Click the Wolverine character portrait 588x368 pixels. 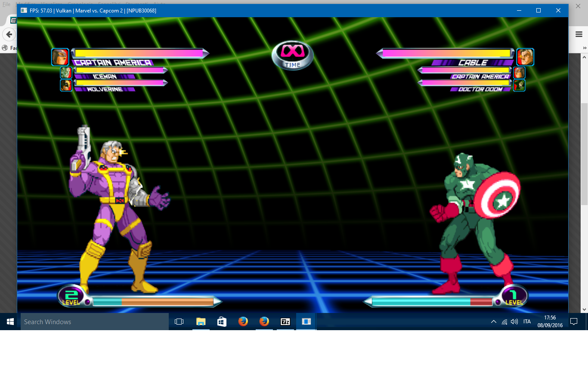tap(66, 85)
